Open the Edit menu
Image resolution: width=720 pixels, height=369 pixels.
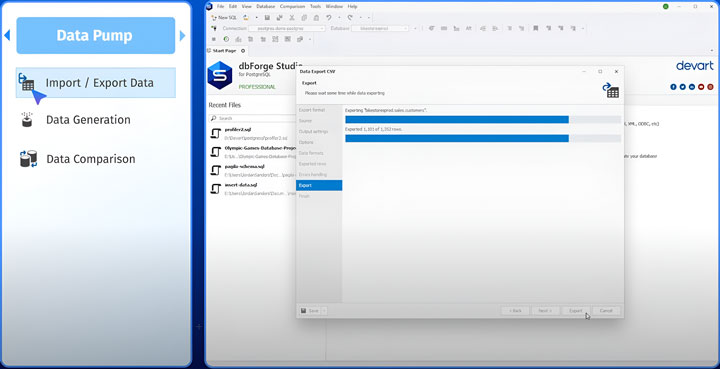[x=233, y=6]
